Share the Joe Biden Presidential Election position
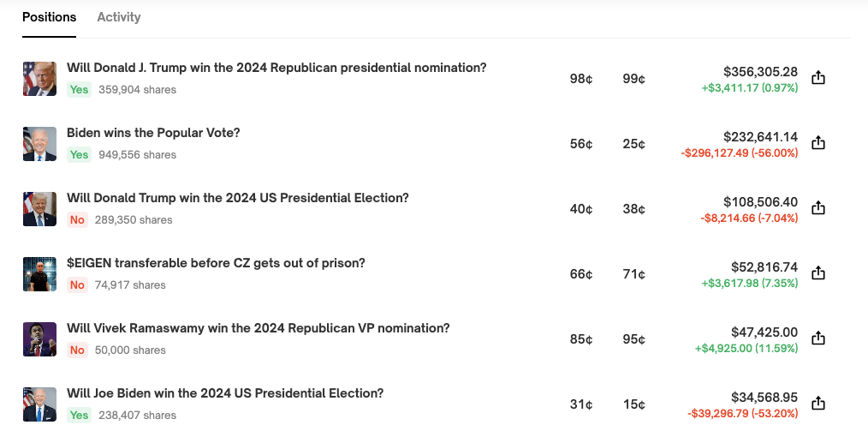Screen dimensions: 868x437 817,404
